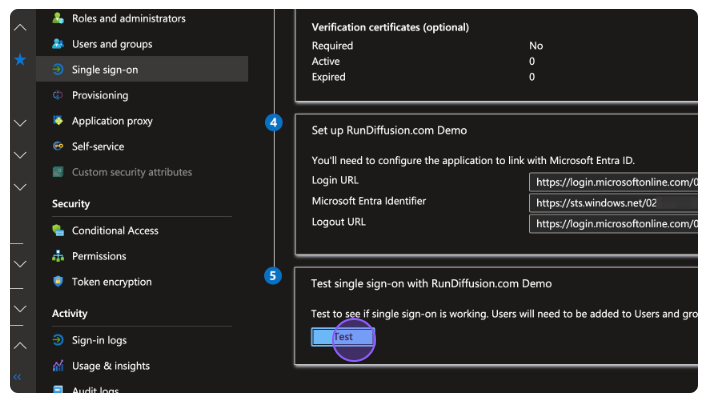Viewport: 706px width, 400px height.
Task: Open the Self-service icon
Action: pyautogui.click(x=58, y=146)
